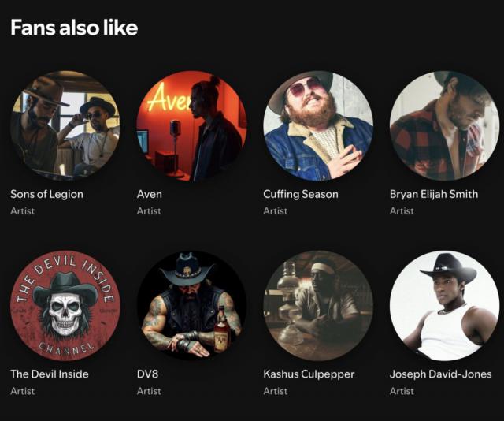The image size is (504, 421).
Task: Open the Aven neon sign artist picture
Action: click(191, 125)
